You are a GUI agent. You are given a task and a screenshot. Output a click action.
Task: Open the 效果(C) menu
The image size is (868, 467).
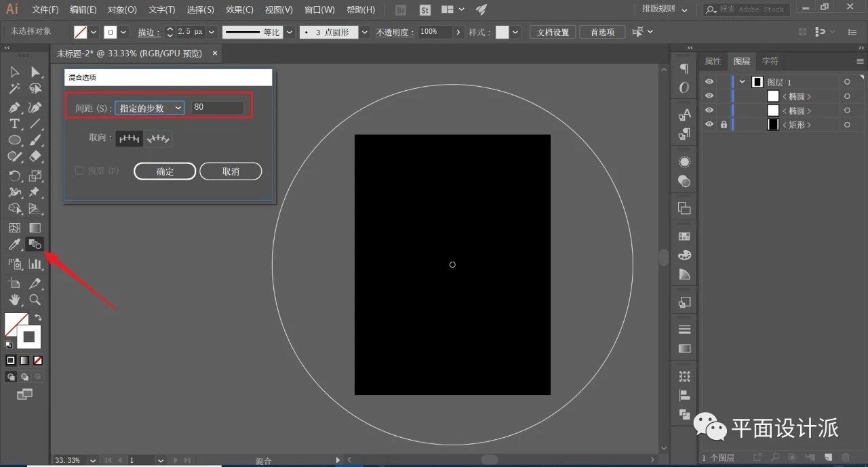pyautogui.click(x=239, y=9)
